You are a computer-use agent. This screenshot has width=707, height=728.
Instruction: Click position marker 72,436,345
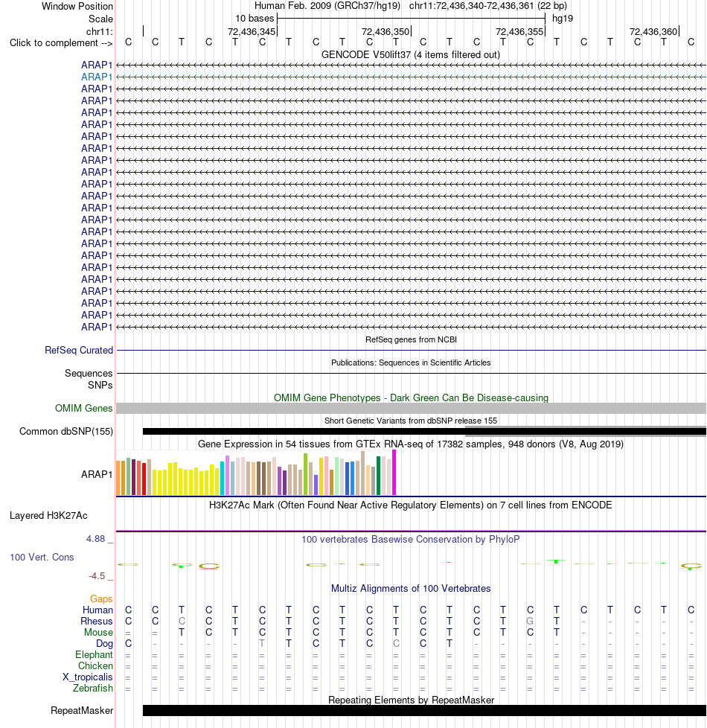click(x=252, y=31)
